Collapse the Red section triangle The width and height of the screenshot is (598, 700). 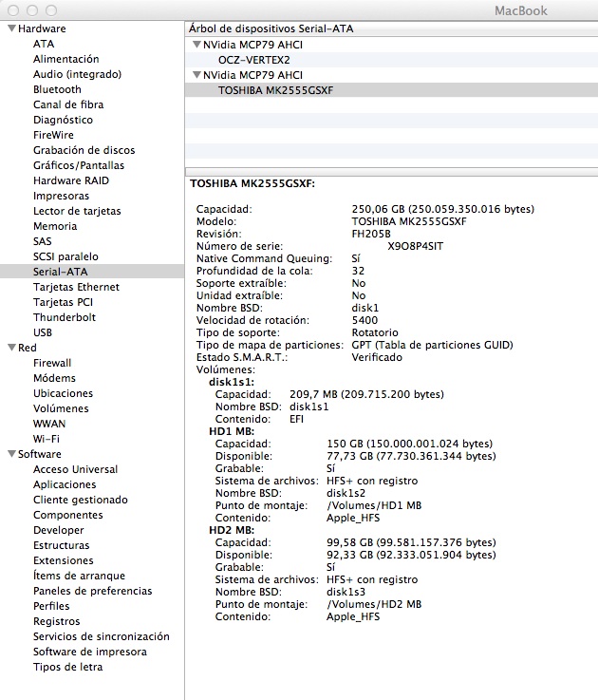(10, 348)
